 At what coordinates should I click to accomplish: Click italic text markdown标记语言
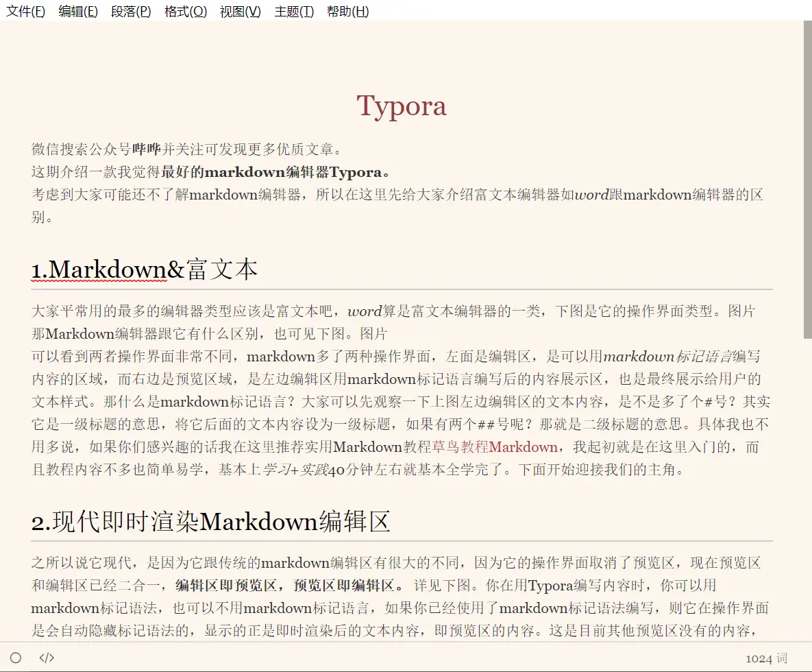coord(667,356)
